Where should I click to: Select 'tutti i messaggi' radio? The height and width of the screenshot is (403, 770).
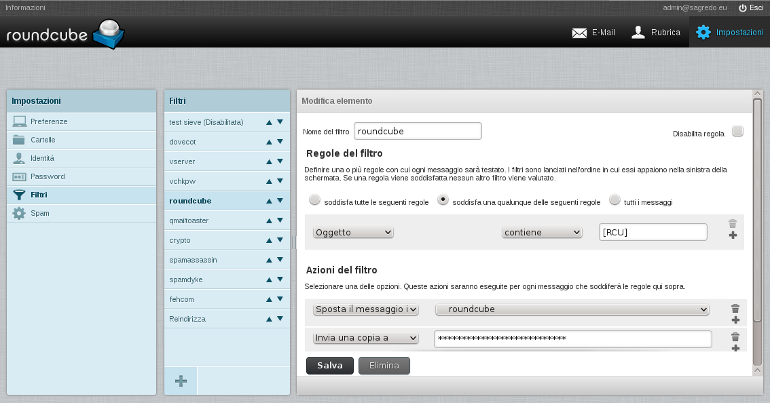tap(614, 200)
